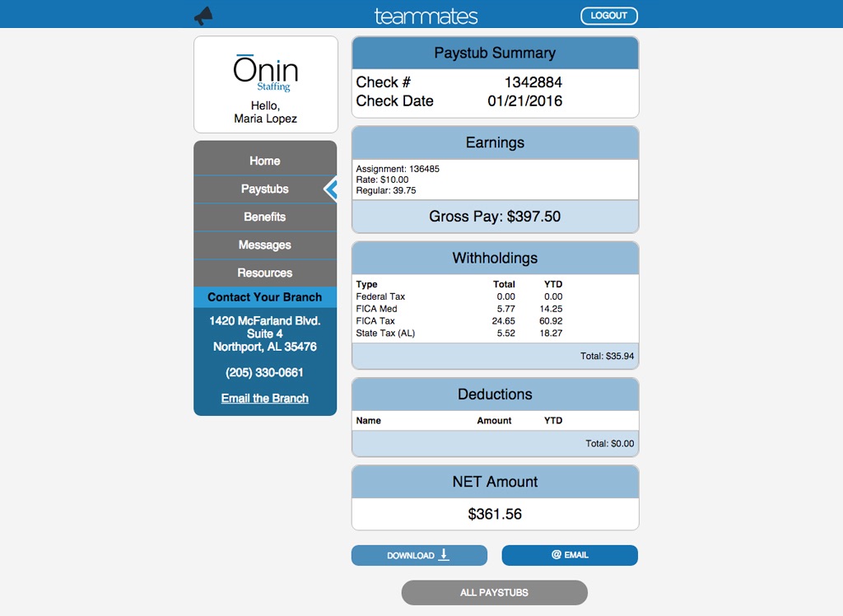This screenshot has height=616, width=843.
Task: Click the Withholdings section header
Action: [495, 259]
